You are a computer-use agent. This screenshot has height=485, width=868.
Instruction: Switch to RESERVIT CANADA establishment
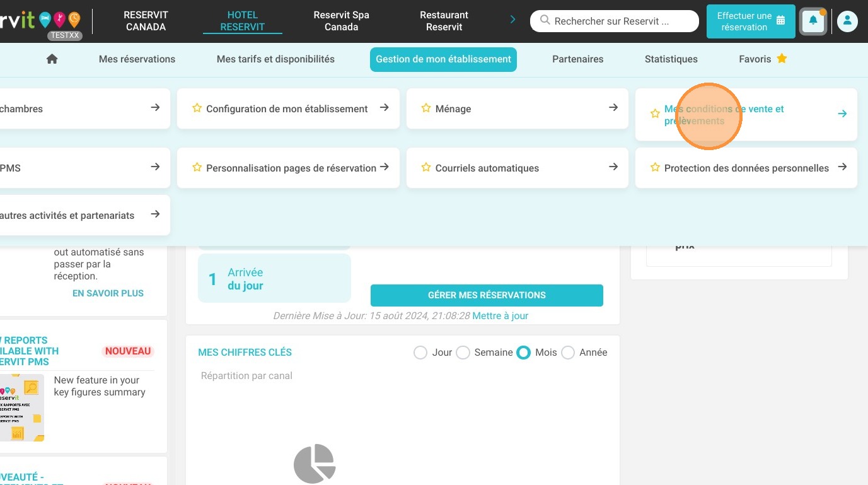click(146, 21)
